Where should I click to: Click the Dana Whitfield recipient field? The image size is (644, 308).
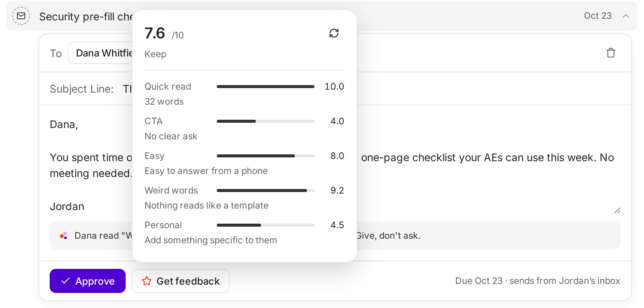100,53
